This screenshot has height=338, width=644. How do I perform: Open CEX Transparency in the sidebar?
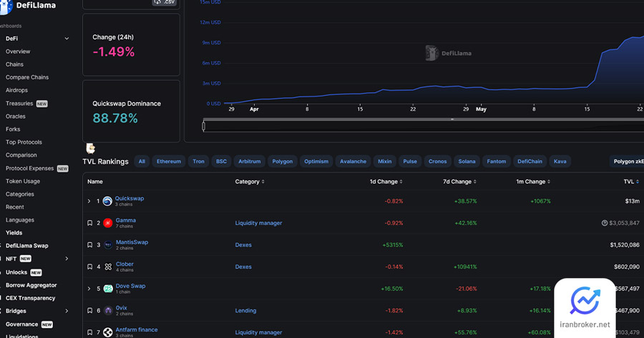tap(30, 298)
